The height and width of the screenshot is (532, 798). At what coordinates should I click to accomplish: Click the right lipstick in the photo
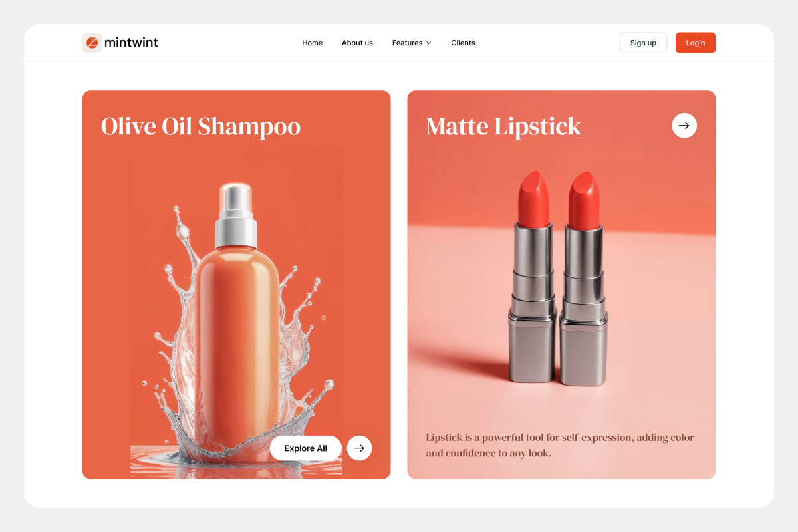click(x=584, y=279)
